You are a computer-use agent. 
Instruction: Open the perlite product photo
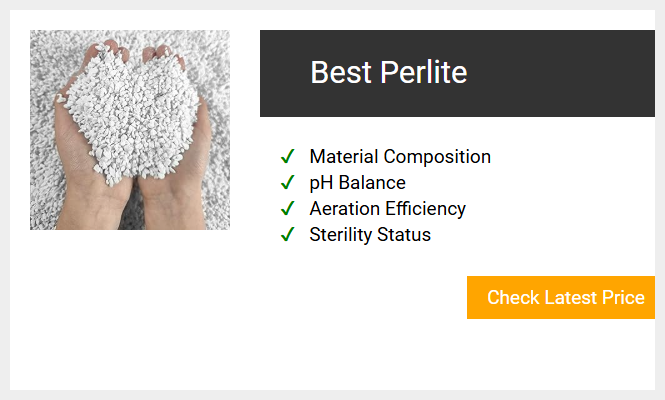pyautogui.click(x=130, y=130)
